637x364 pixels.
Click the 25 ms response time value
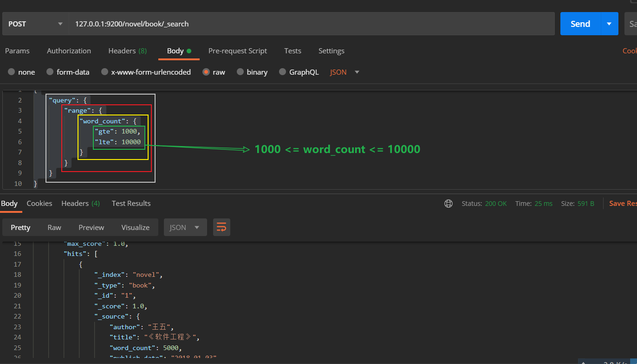tap(543, 204)
